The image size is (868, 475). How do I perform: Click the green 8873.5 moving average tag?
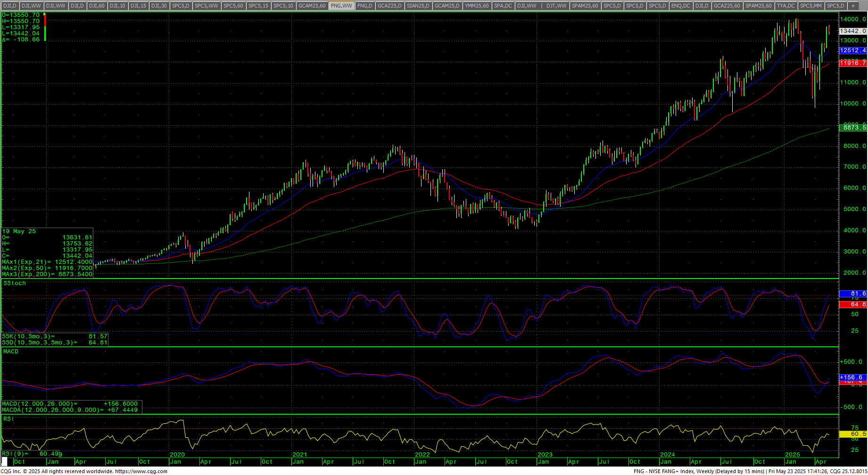coord(852,128)
